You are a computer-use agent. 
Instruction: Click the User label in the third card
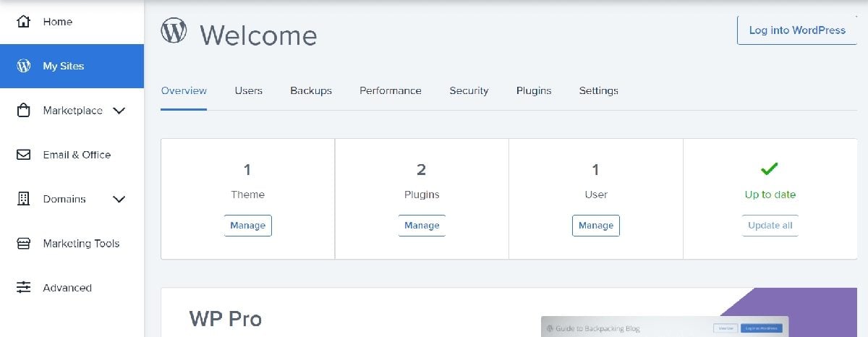click(596, 195)
